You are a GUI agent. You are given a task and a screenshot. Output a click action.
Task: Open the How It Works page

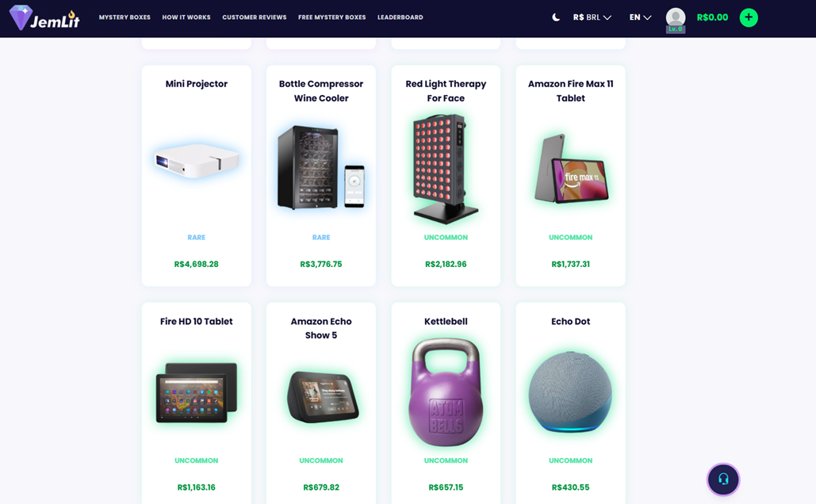[x=186, y=17]
